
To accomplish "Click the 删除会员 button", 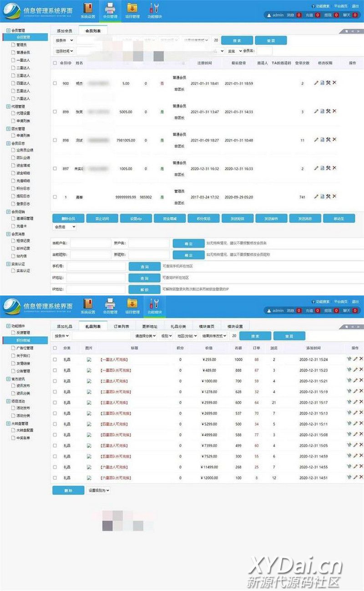I will coord(68,218).
